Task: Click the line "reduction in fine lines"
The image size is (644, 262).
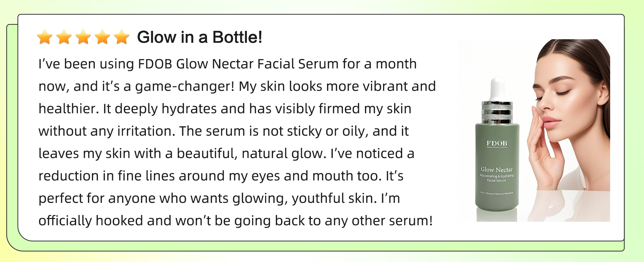Action: click(x=221, y=176)
